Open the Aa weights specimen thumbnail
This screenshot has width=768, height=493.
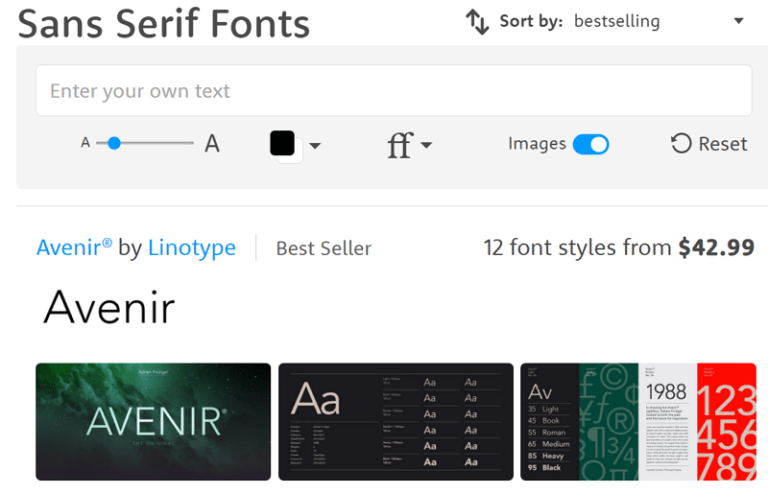pyautogui.click(x=395, y=421)
